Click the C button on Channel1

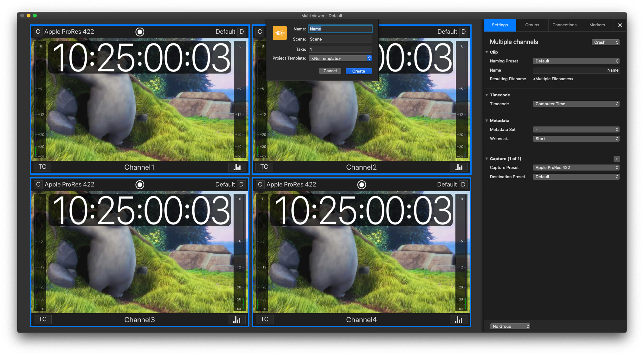click(38, 32)
